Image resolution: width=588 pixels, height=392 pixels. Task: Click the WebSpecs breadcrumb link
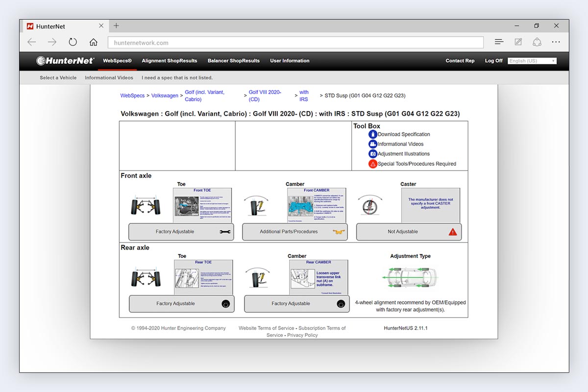point(133,96)
